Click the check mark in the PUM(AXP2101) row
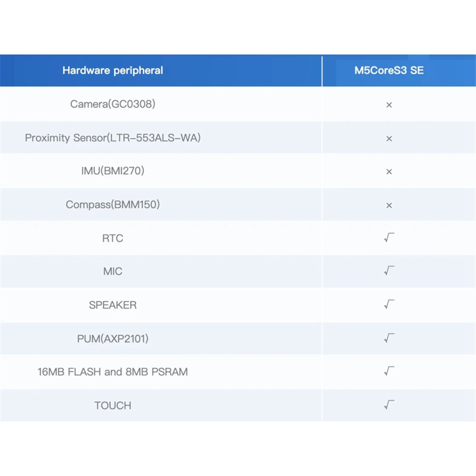 389,338
